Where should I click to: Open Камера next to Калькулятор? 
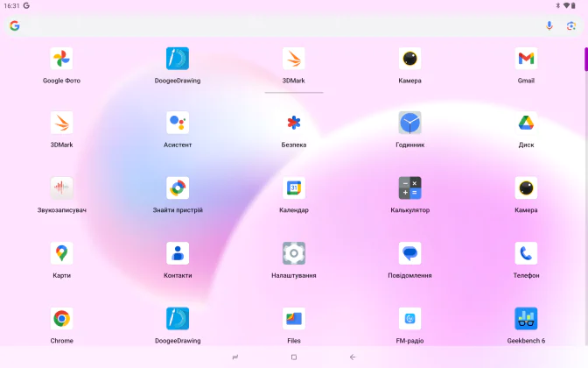[x=526, y=188]
